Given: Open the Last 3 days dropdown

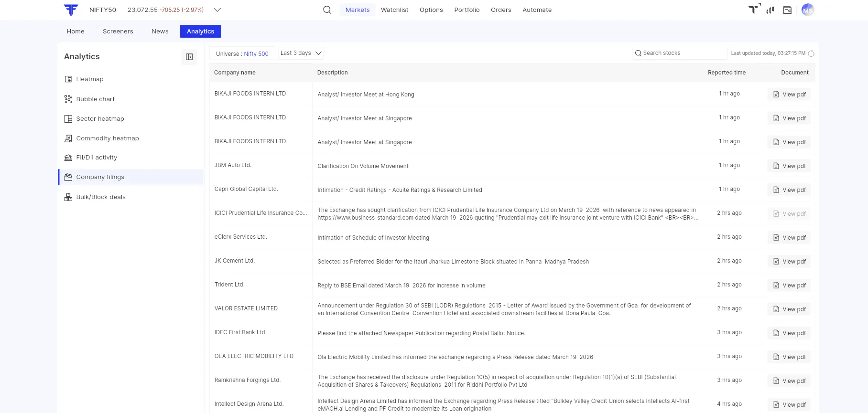Looking at the screenshot, I should click(301, 53).
